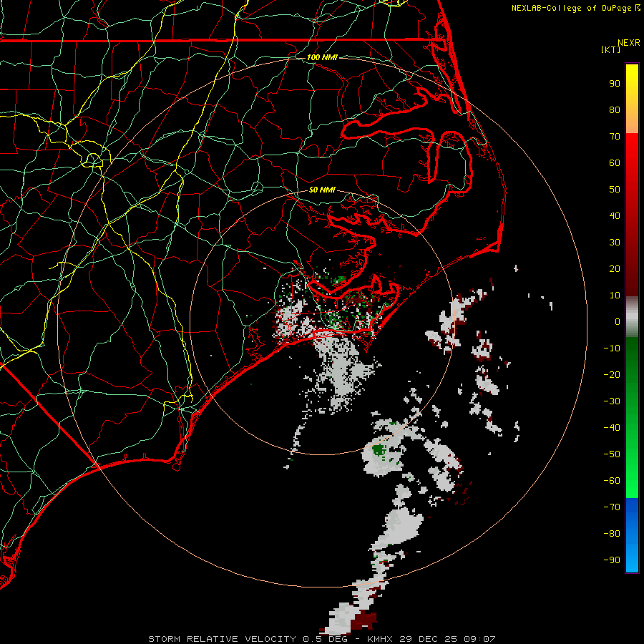This screenshot has width=644, height=644.
Task: Click the 40 knot label on the scale
Action: [x=615, y=215]
